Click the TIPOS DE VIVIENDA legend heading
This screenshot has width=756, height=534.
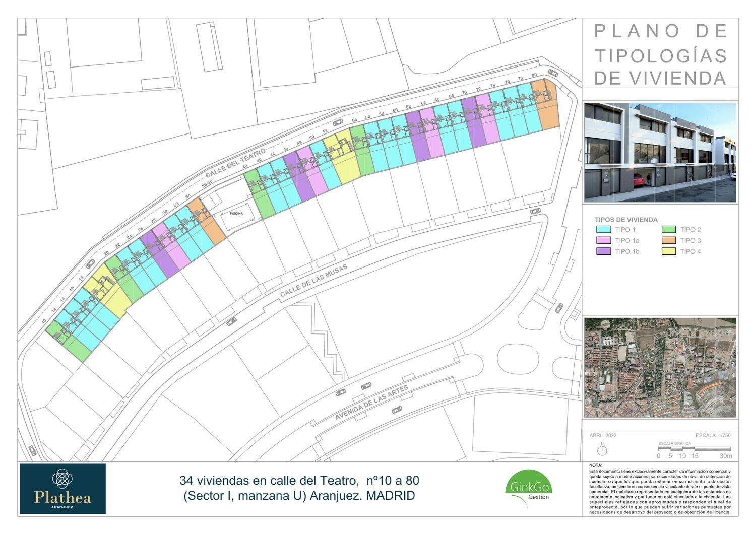tap(626, 220)
